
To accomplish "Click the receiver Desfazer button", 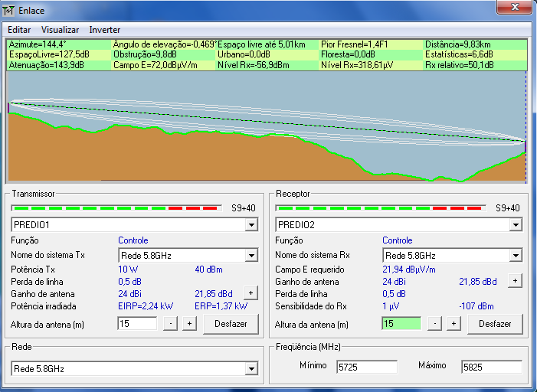I will pos(495,324).
